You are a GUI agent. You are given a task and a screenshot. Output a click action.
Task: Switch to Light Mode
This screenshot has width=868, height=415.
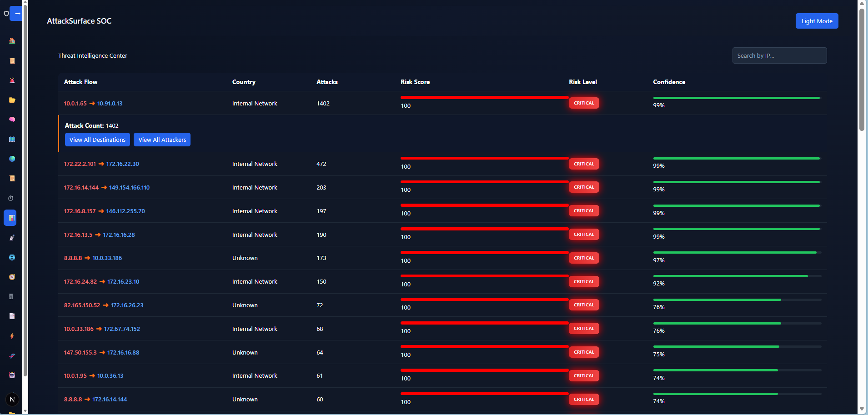(817, 21)
